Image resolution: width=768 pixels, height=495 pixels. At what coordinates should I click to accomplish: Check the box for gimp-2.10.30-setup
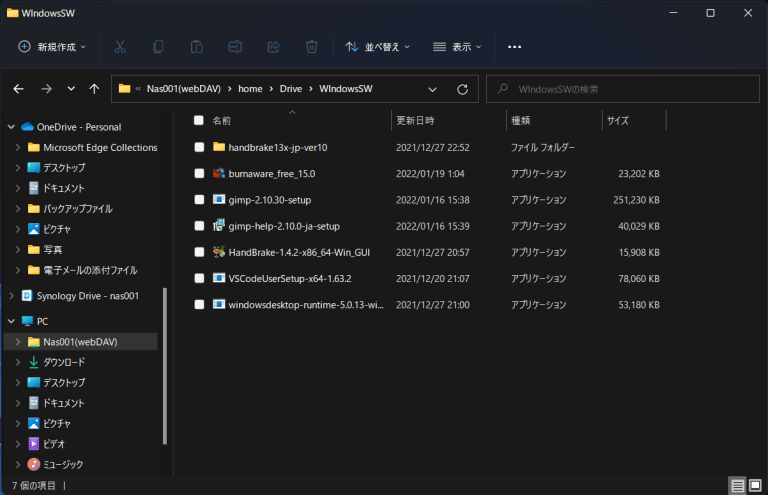click(x=199, y=200)
